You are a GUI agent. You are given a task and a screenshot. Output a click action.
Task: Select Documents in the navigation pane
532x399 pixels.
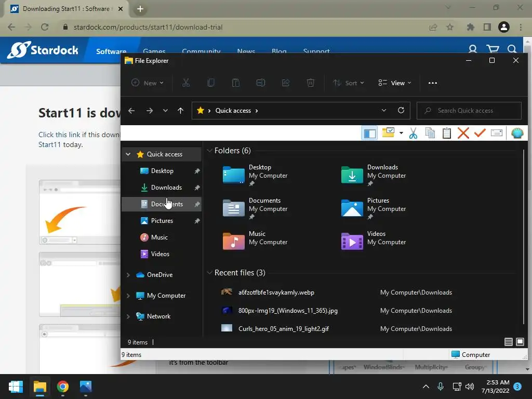[x=162, y=204]
